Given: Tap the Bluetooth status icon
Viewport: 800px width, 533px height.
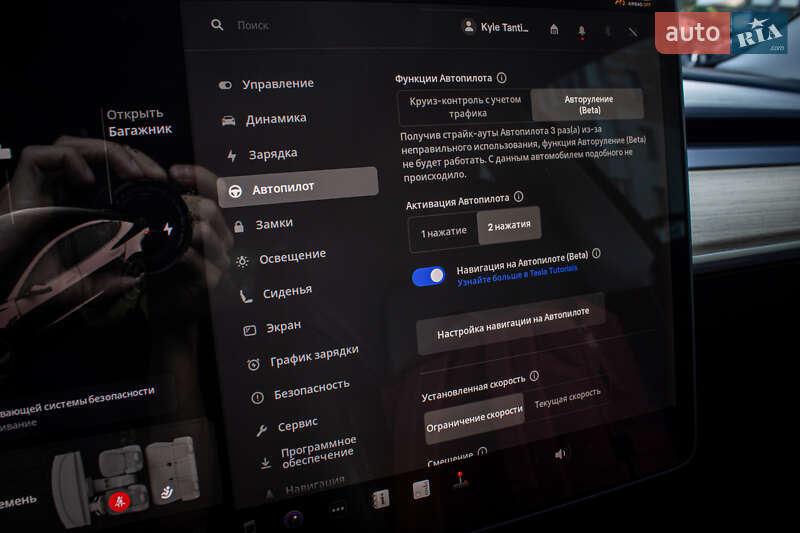Looking at the screenshot, I should [608, 31].
